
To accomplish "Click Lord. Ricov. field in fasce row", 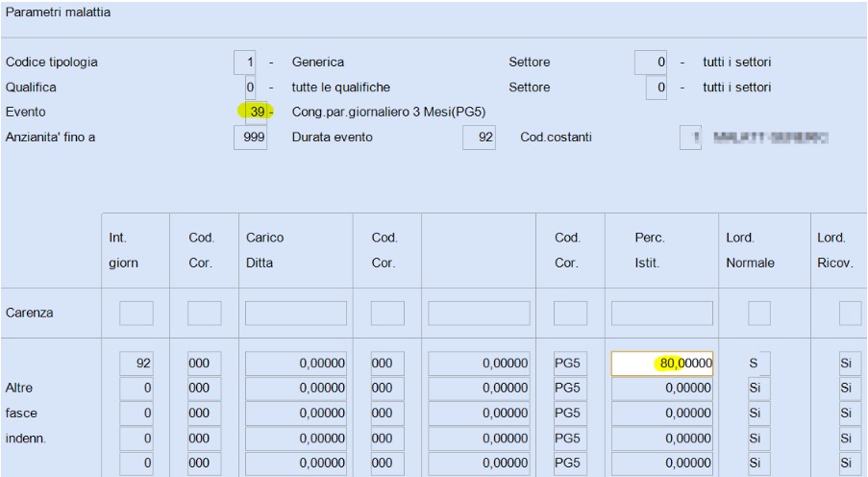I will (x=850, y=414).
